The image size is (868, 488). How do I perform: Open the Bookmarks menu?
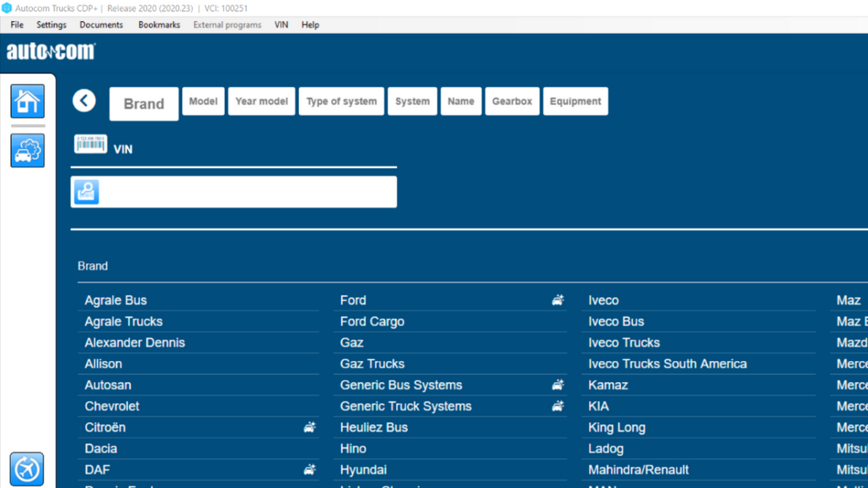pyautogui.click(x=159, y=24)
